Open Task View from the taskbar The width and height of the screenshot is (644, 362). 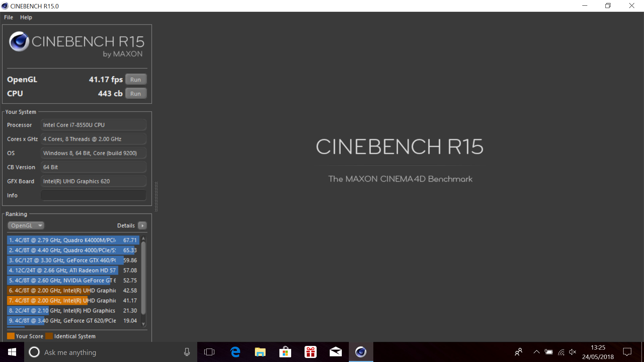pos(209,352)
